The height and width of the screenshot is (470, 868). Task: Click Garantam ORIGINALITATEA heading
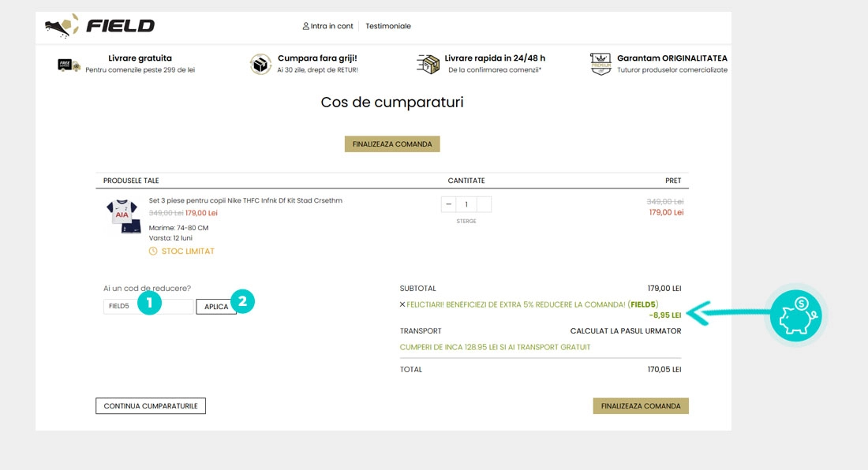pos(672,58)
